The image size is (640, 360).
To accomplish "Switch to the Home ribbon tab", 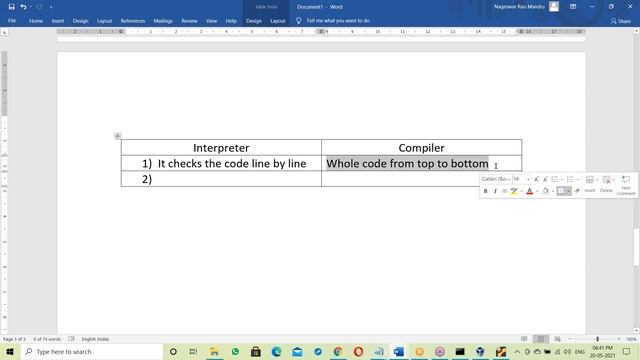I will [36, 20].
